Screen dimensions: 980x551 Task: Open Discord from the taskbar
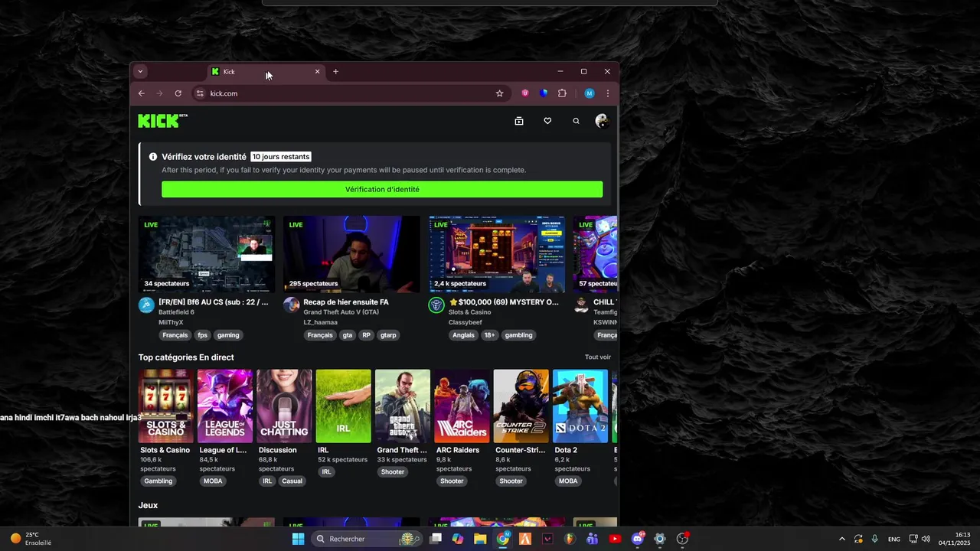(638, 539)
